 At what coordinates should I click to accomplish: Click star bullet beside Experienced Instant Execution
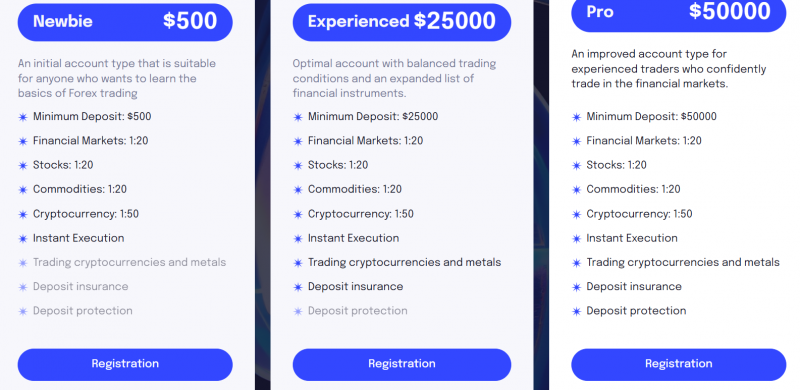tap(298, 239)
